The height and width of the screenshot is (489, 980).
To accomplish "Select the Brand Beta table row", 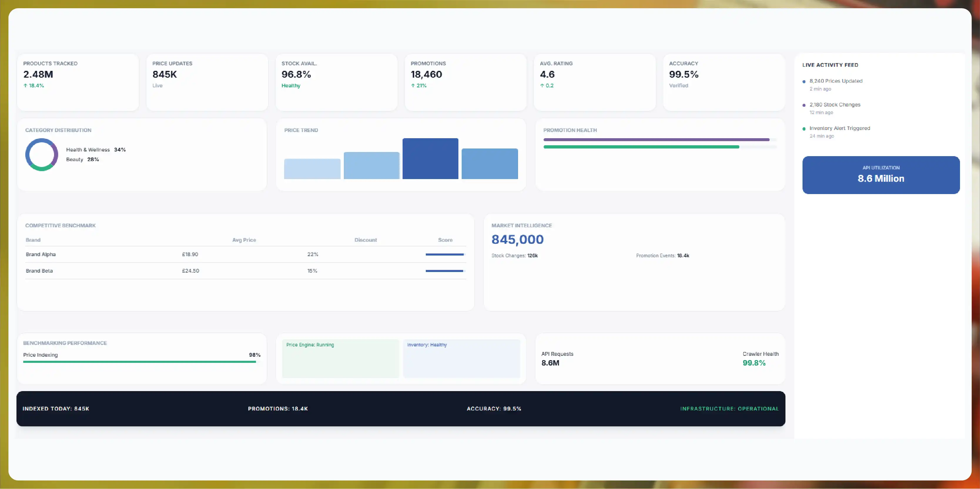I will coord(246,271).
